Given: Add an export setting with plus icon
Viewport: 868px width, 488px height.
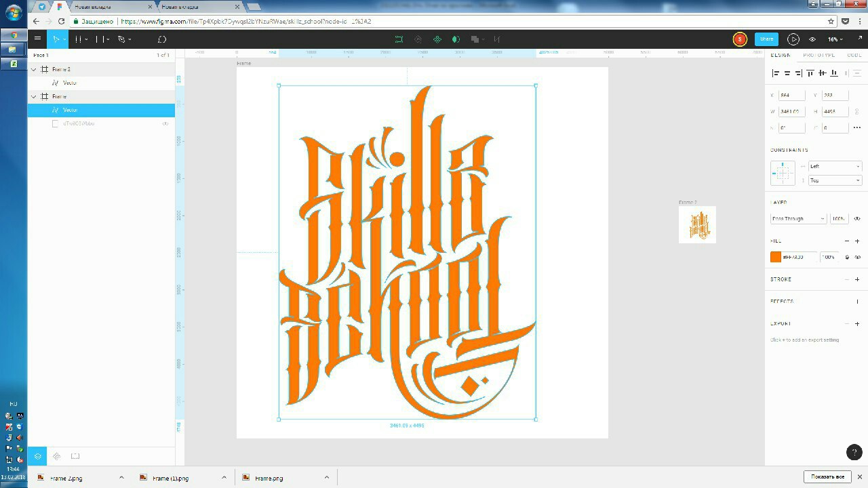Looking at the screenshot, I should click(857, 324).
